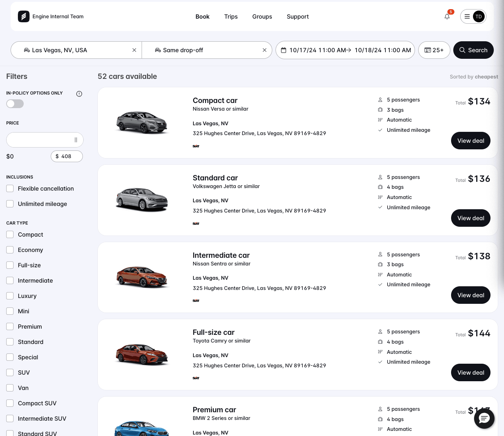This screenshot has width=504, height=436.
Task: Open the live chat support bubble
Action: coord(484,418)
